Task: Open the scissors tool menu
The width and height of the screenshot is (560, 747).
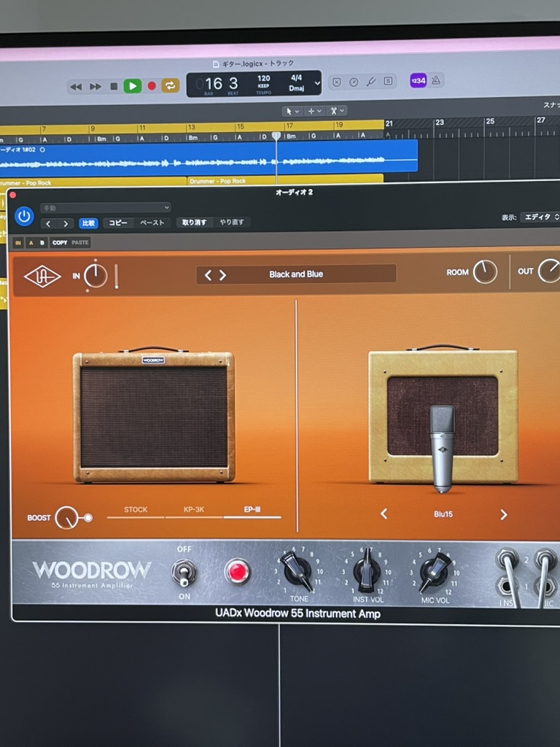Action: tap(337, 111)
